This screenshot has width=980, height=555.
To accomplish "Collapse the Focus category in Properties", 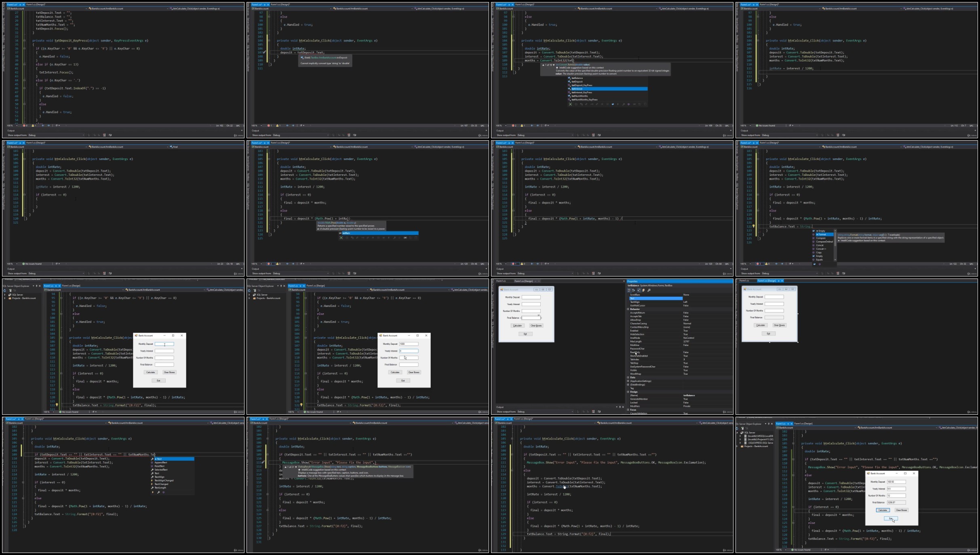I will 628,410.
